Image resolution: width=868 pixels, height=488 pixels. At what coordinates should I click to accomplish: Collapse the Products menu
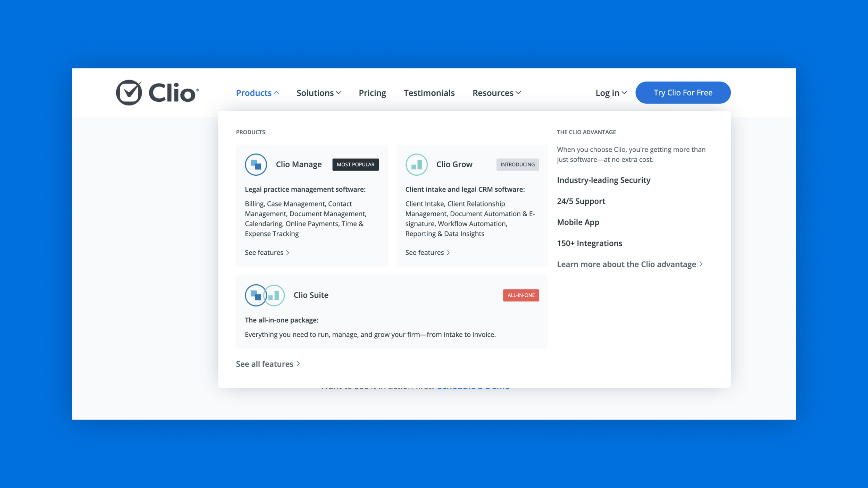[257, 93]
